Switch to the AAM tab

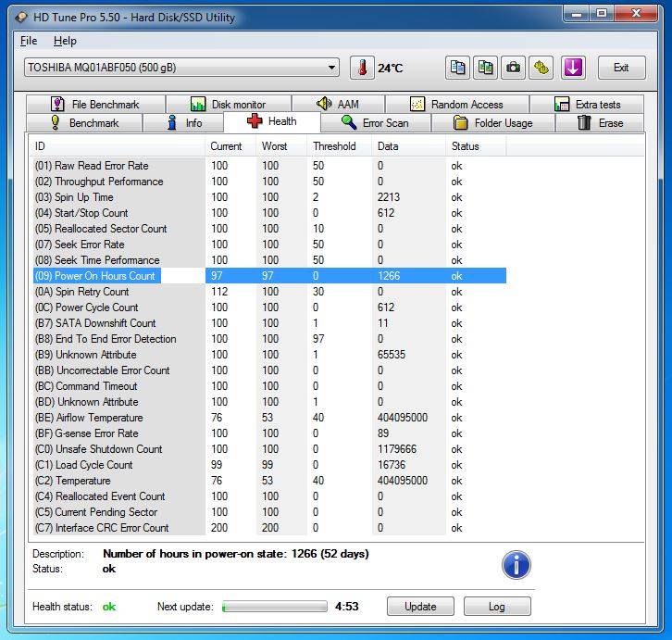(x=338, y=105)
